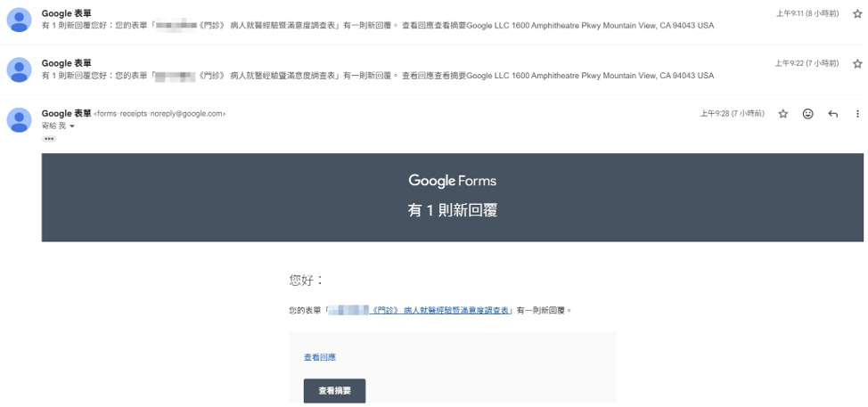
Task: Click the 上午9:28 (7 小時前) timestamp
Action: coord(733,114)
